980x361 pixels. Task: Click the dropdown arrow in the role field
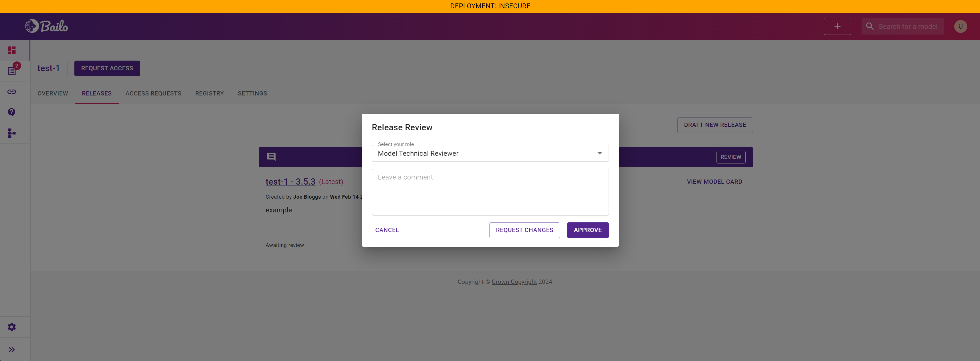(599, 153)
